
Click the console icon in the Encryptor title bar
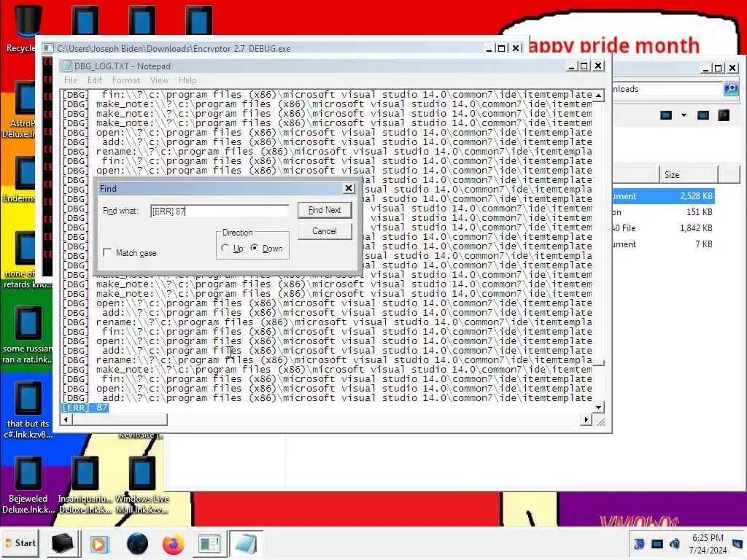tap(47, 48)
